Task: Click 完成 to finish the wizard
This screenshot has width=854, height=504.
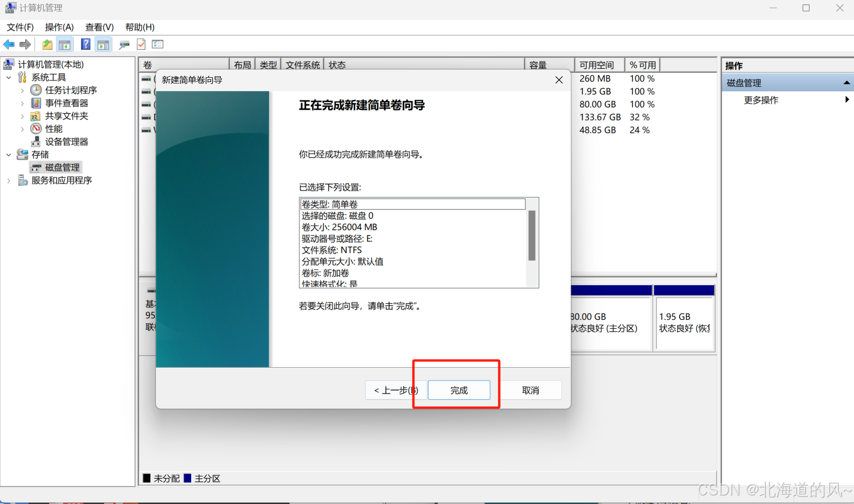Action: click(459, 390)
